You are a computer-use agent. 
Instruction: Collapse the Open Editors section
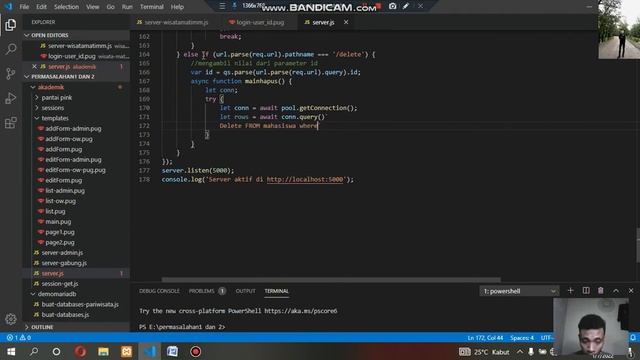click(x=76, y=36)
